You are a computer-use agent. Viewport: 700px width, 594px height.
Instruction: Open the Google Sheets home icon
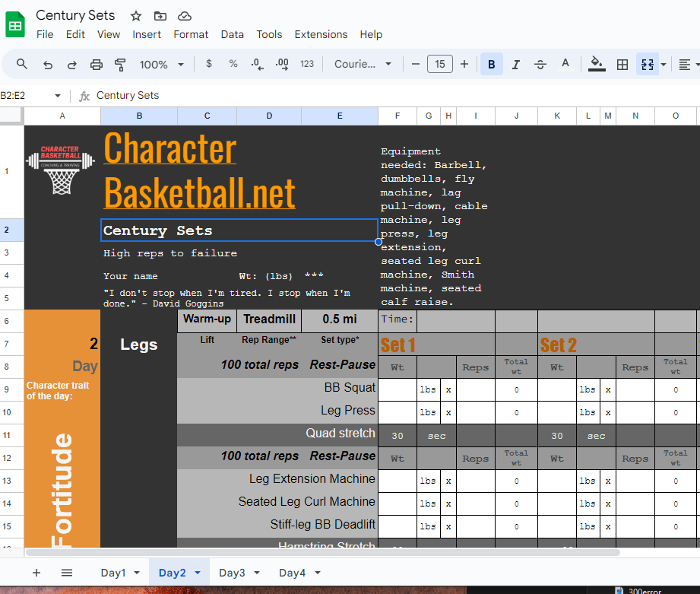click(x=14, y=24)
